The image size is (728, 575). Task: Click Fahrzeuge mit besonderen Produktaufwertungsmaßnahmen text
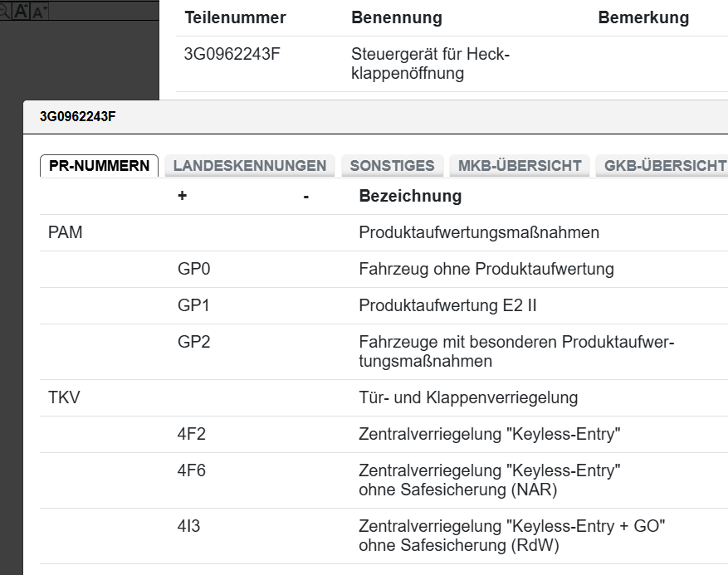516,351
